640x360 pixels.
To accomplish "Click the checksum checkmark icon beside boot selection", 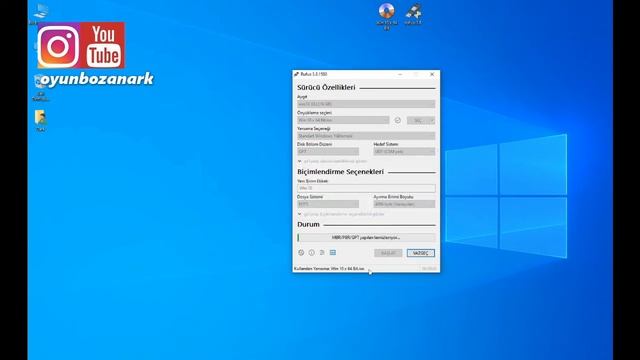I will (398, 120).
